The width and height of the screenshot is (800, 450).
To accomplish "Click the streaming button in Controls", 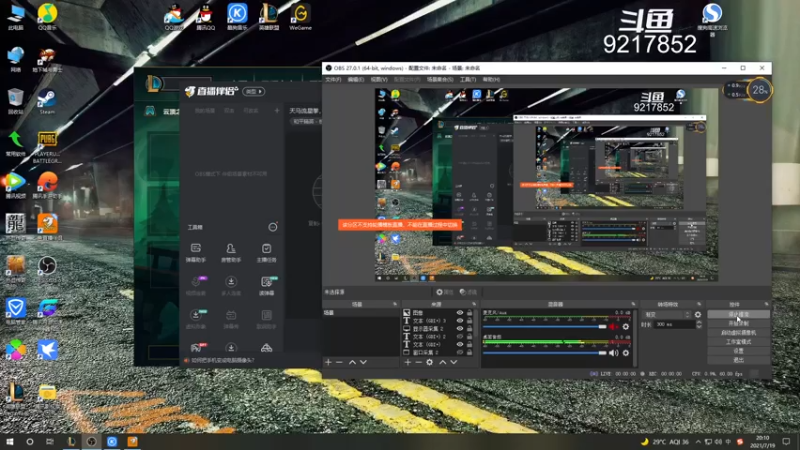I will 738,315.
